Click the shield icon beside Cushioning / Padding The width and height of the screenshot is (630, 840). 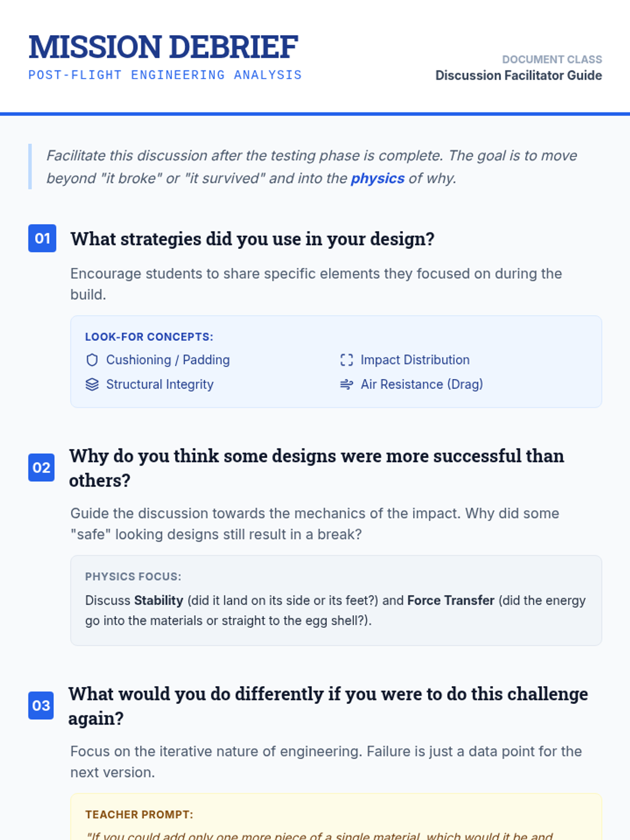pos(92,360)
